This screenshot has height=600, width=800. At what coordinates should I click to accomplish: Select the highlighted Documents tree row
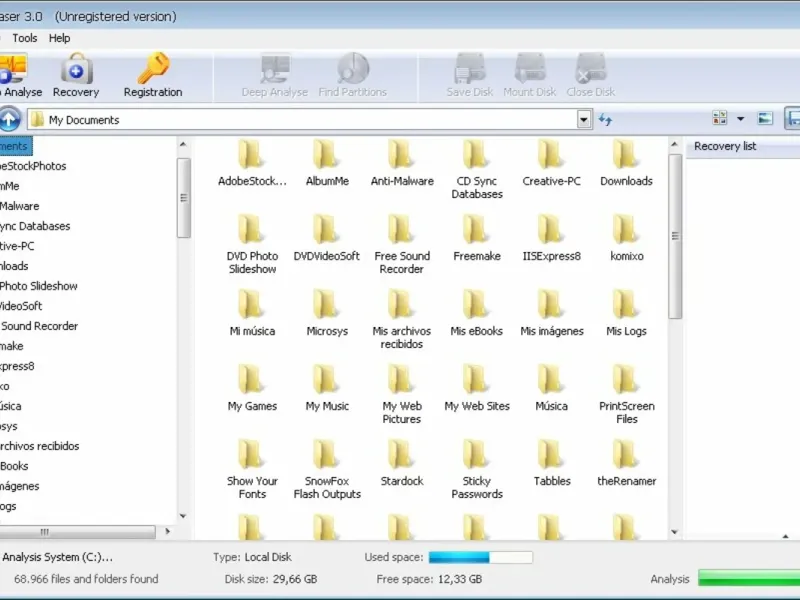click(15, 146)
